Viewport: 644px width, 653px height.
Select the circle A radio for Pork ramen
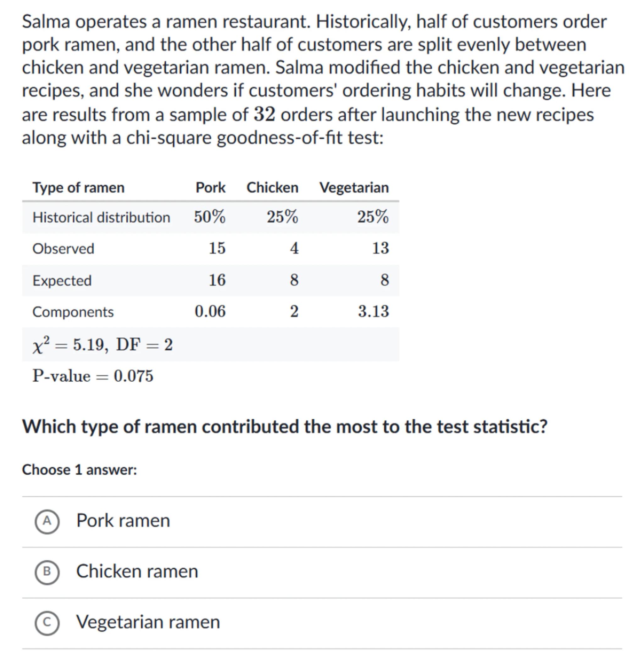click(47, 521)
